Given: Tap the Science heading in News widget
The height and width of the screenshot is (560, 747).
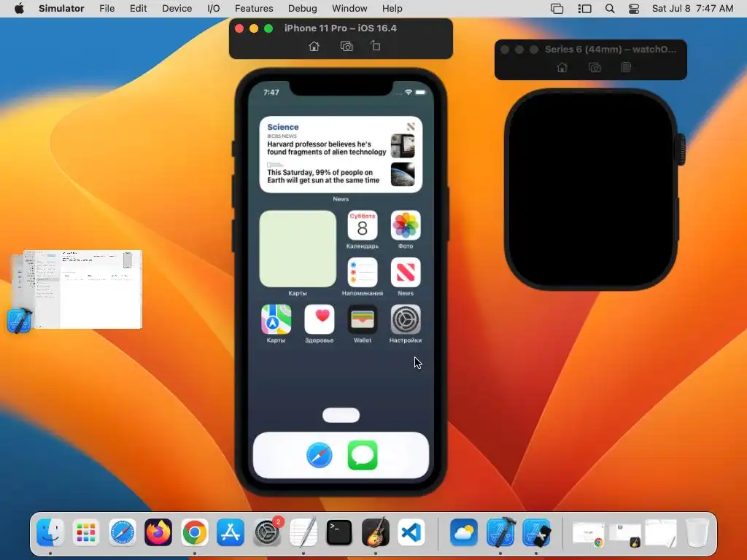Looking at the screenshot, I should tap(283, 127).
